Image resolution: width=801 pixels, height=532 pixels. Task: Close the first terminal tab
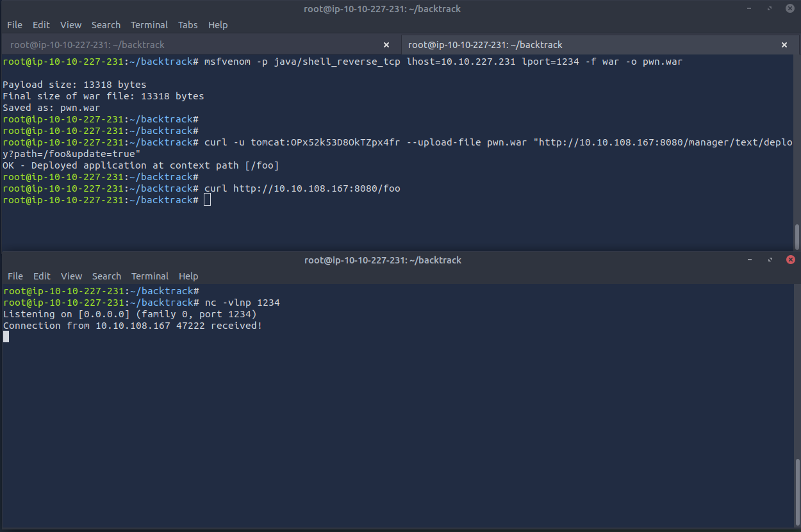coord(386,45)
